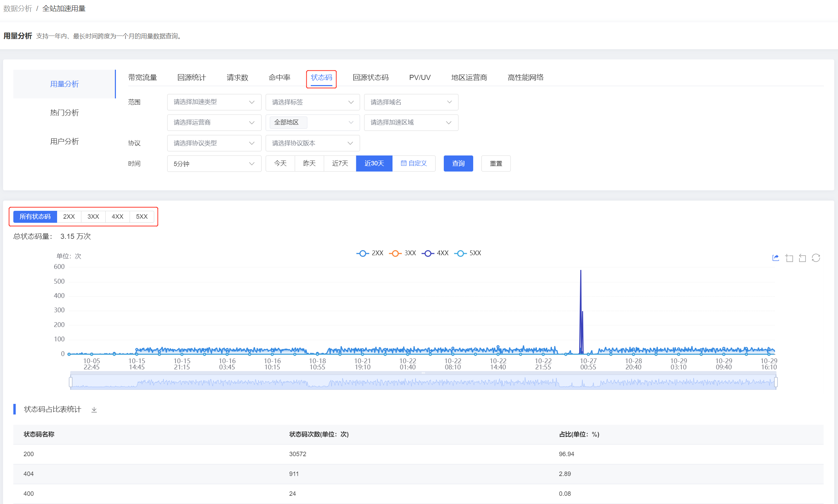The image size is (838, 504).
Task: Activate the chart area zoom icon
Action: 789,258
